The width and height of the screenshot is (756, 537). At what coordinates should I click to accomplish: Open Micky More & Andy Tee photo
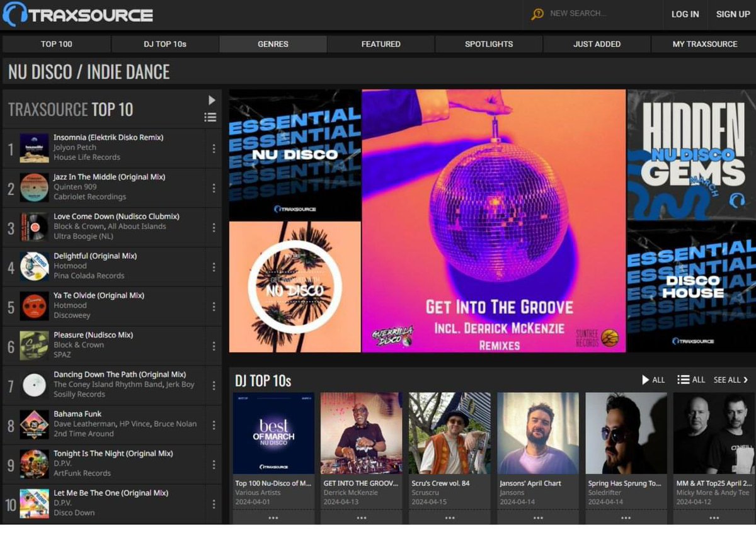(x=714, y=433)
